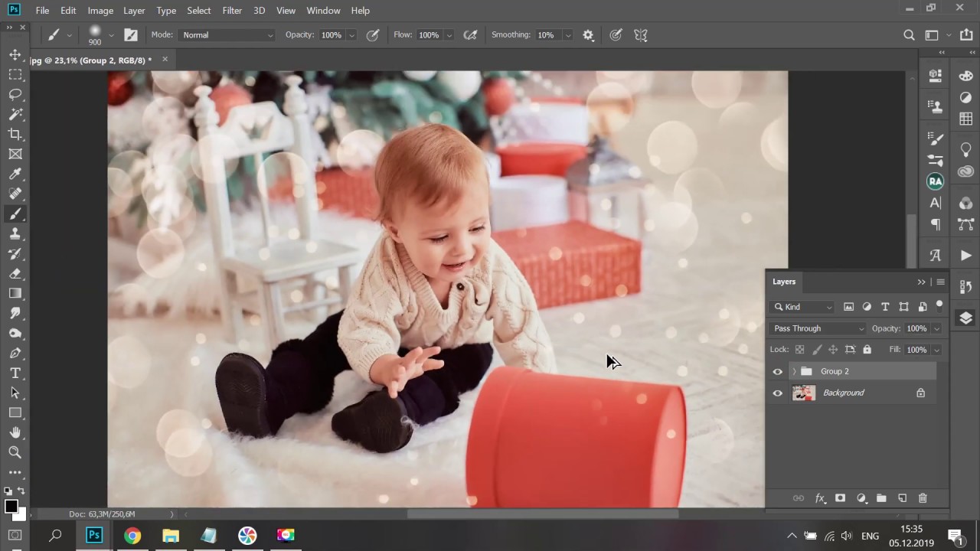Viewport: 980px width, 551px height.
Task: Select the Magic Wand tool
Action: 15,114
